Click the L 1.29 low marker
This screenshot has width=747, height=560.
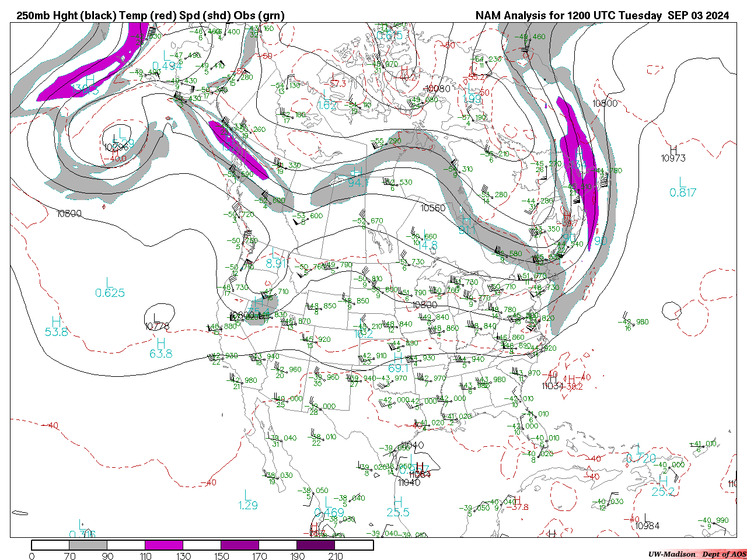click(x=248, y=500)
